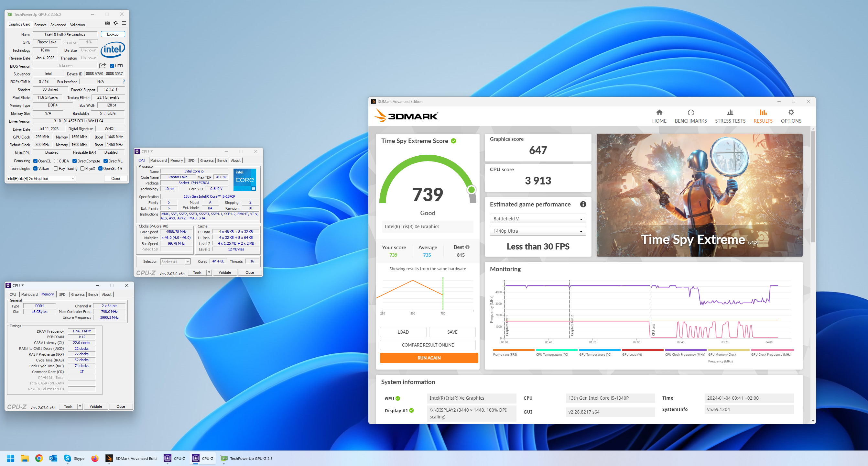This screenshot has width=868, height=466.
Task: Click info icon beside Best score
Action: (467, 247)
